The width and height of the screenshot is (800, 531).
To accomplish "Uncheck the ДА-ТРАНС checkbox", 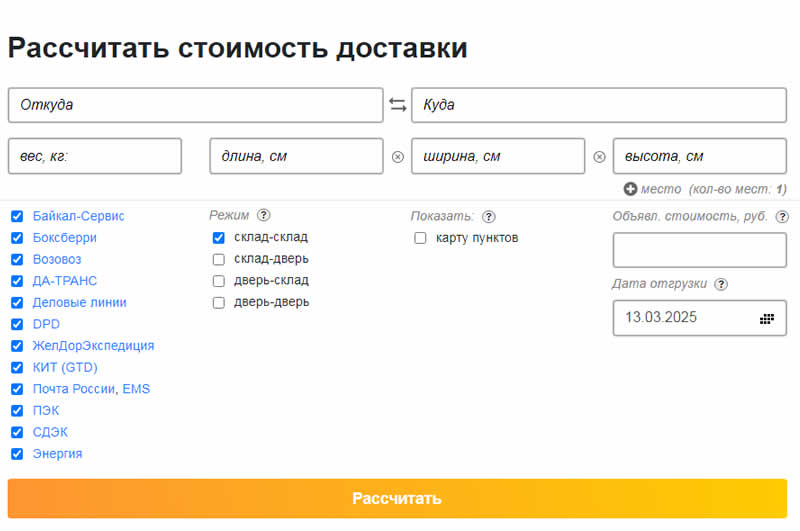I will click(17, 281).
